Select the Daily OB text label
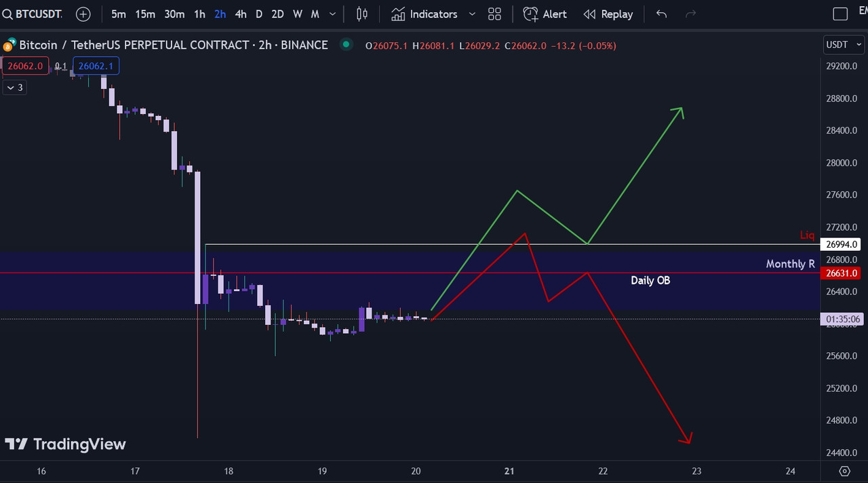868x483 pixels. 650,280
